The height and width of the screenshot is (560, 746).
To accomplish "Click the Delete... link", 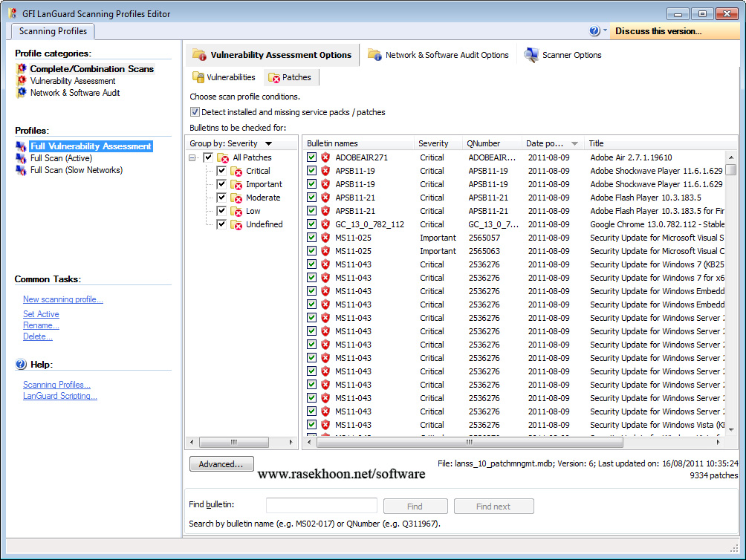I will [38, 336].
